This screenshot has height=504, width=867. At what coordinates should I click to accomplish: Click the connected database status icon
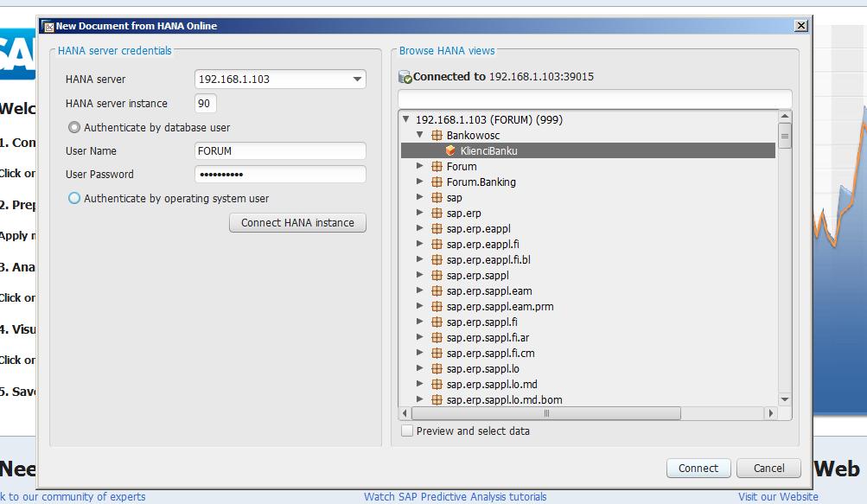click(x=405, y=77)
